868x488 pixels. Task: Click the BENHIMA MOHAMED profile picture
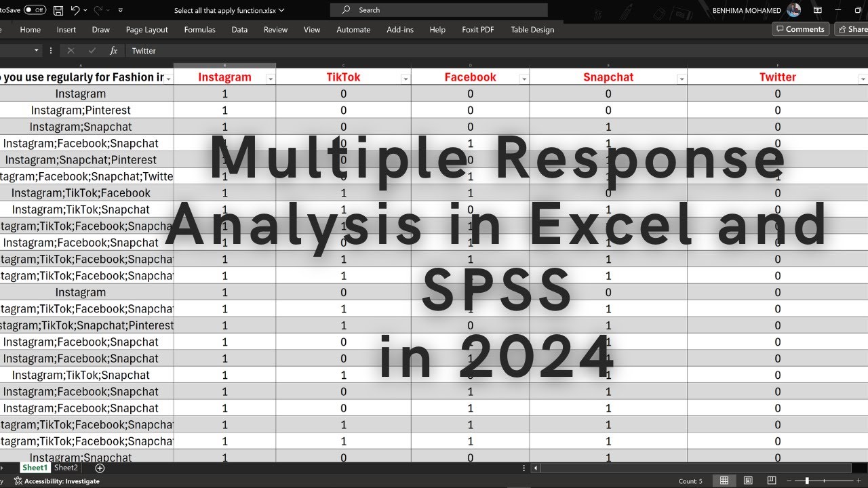coord(794,10)
